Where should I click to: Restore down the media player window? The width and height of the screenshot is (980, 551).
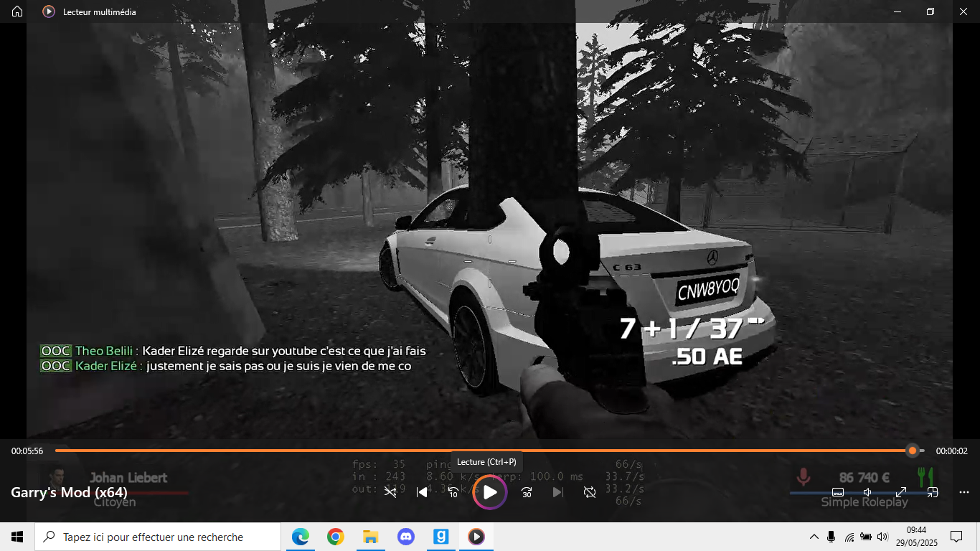930,11
